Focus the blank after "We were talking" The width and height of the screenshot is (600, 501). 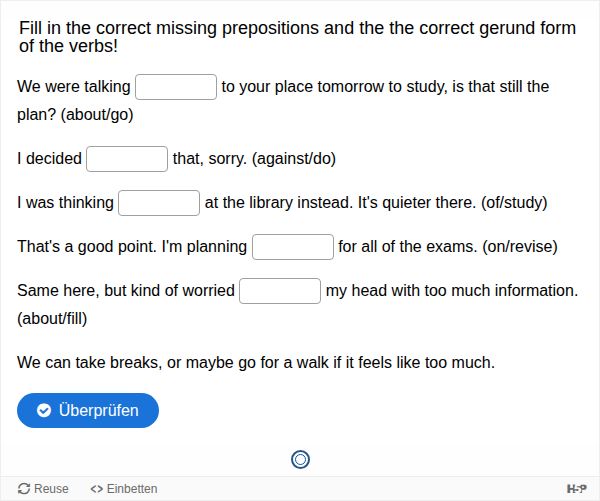(176, 87)
